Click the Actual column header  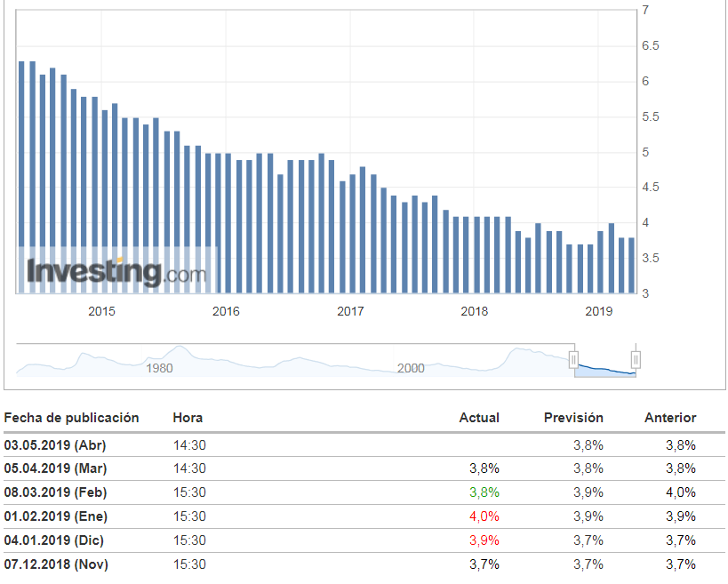(x=479, y=417)
